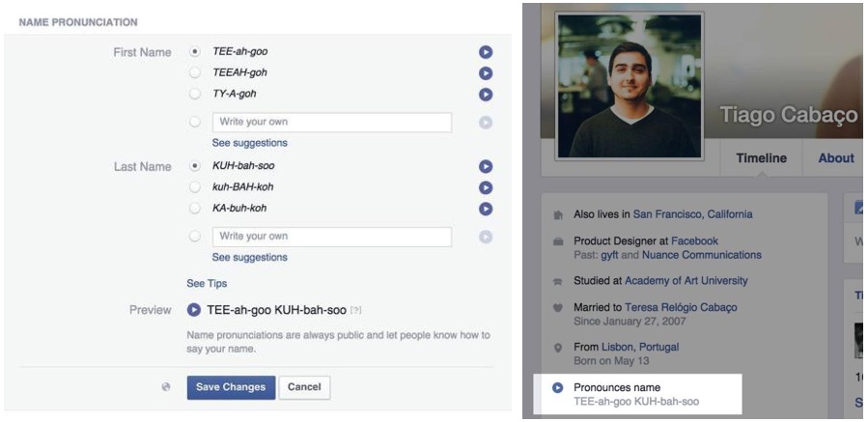Click Born on May 13 text
868x422 pixels.
coord(611,361)
